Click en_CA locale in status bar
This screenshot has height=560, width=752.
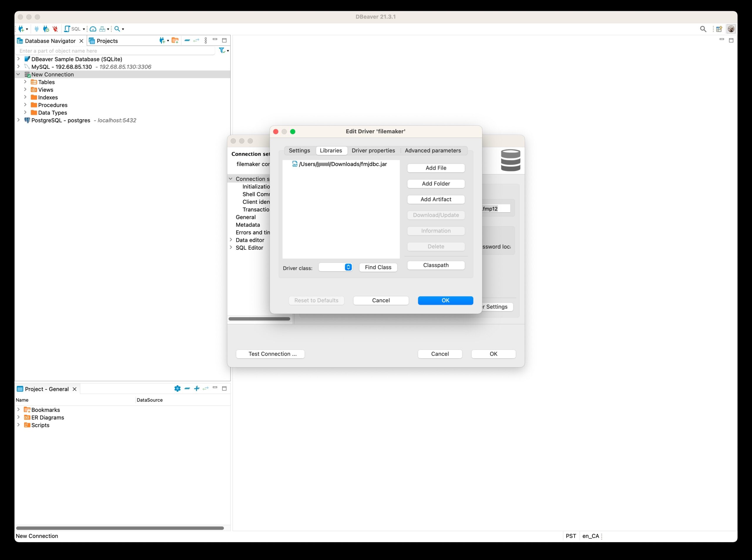click(x=590, y=536)
